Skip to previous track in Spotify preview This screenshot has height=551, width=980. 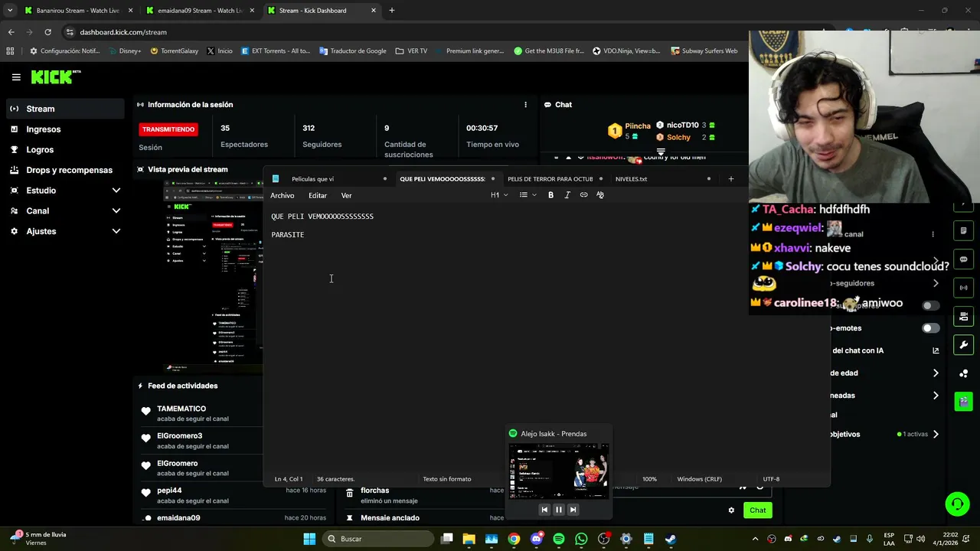(544, 510)
